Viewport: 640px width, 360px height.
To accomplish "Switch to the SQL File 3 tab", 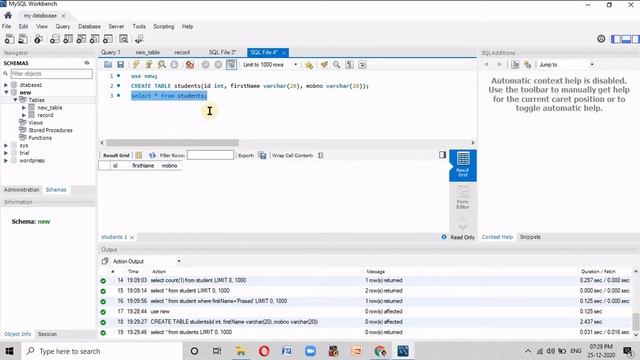I will 222,52.
